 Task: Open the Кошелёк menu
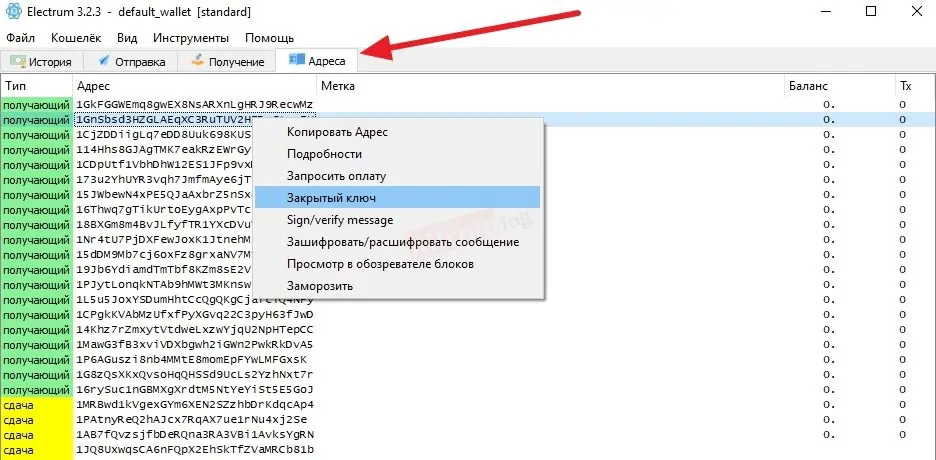coord(76,38)
